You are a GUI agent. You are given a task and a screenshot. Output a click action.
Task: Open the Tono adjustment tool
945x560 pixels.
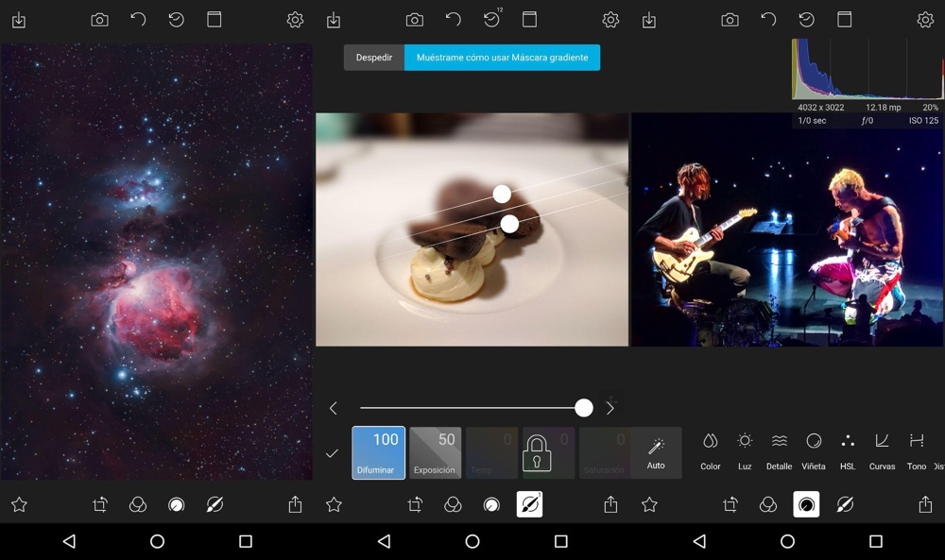[x=916, y=450]
